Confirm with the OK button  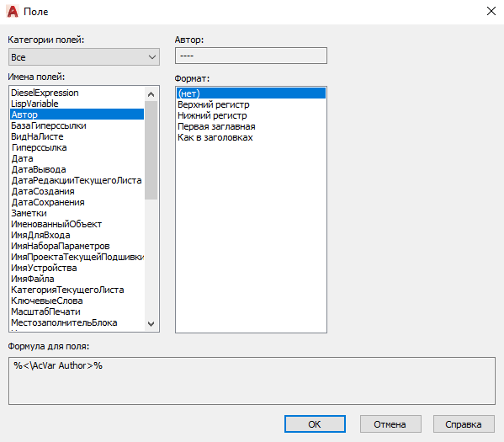coord(315,424)
